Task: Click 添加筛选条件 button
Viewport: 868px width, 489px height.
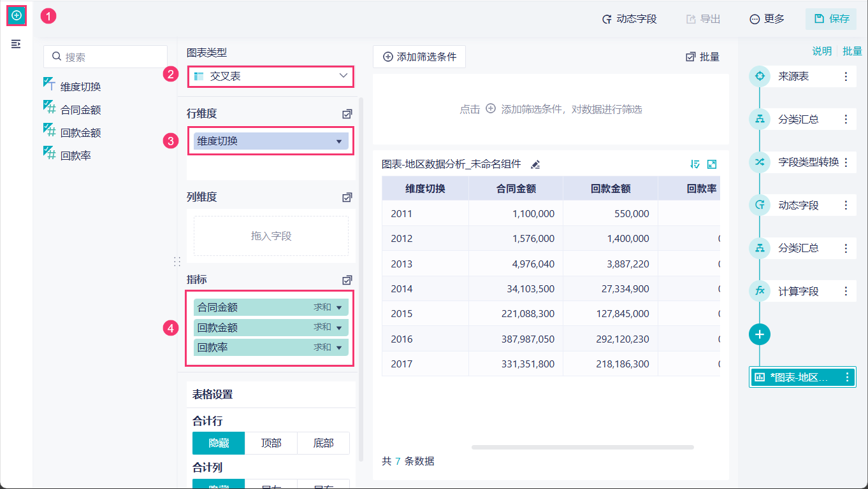Action: (419, 57)
